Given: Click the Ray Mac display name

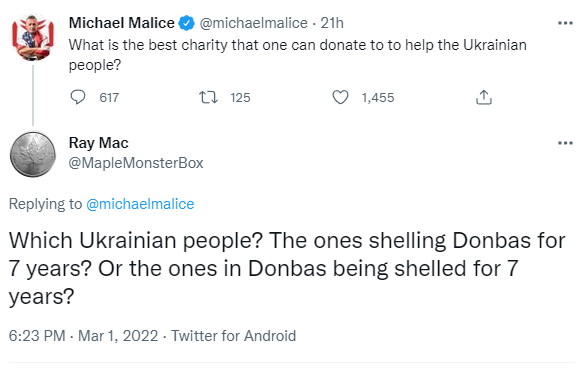Looking at the screenshot, I should (99, 143).
